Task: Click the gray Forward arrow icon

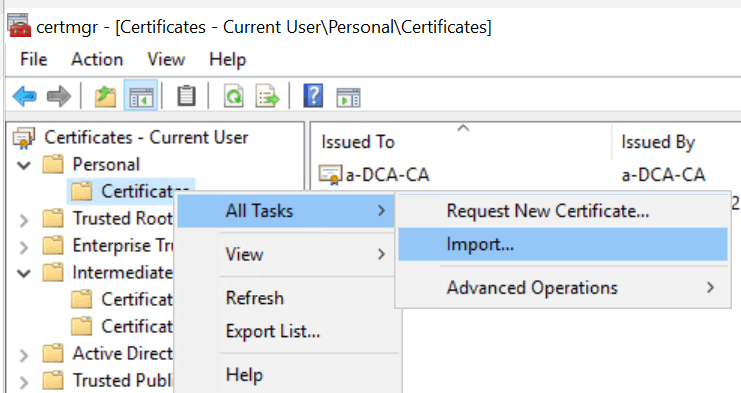Action: pos(59,96)
